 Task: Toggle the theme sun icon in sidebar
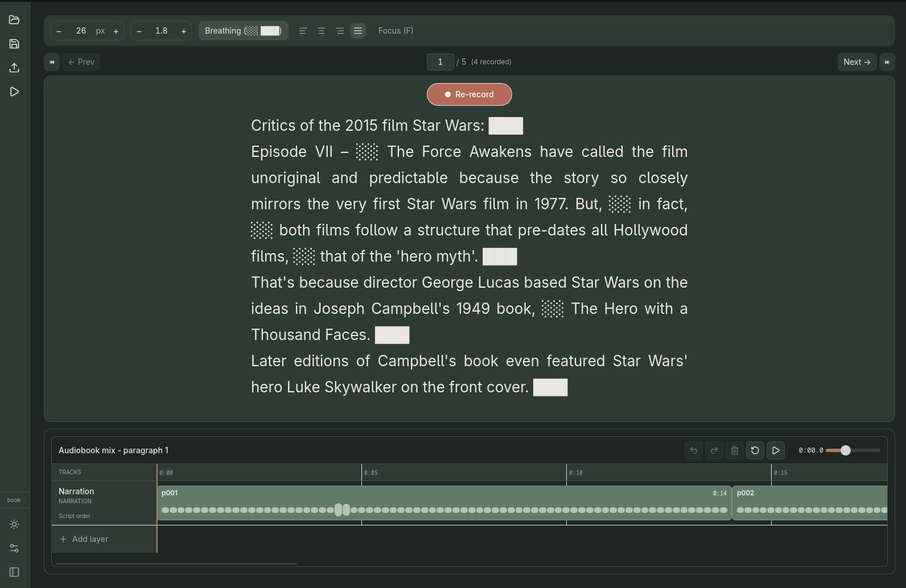tap(14, 524)
